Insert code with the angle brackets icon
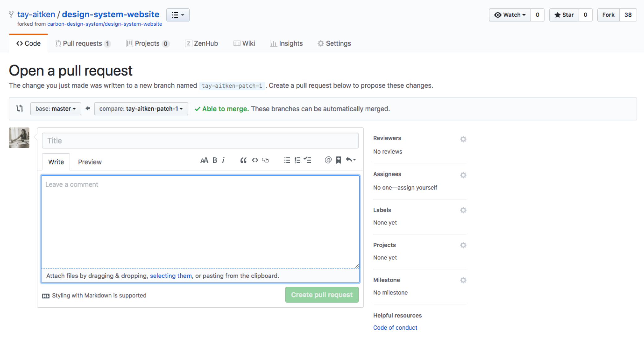 255,160
